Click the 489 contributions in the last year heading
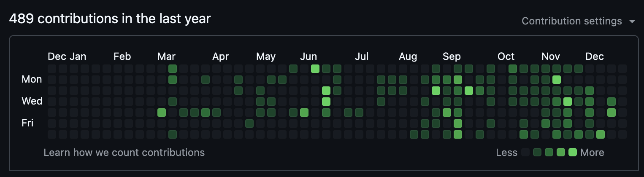The height and width of the screenshot is (177, 644). pos(110,19)
